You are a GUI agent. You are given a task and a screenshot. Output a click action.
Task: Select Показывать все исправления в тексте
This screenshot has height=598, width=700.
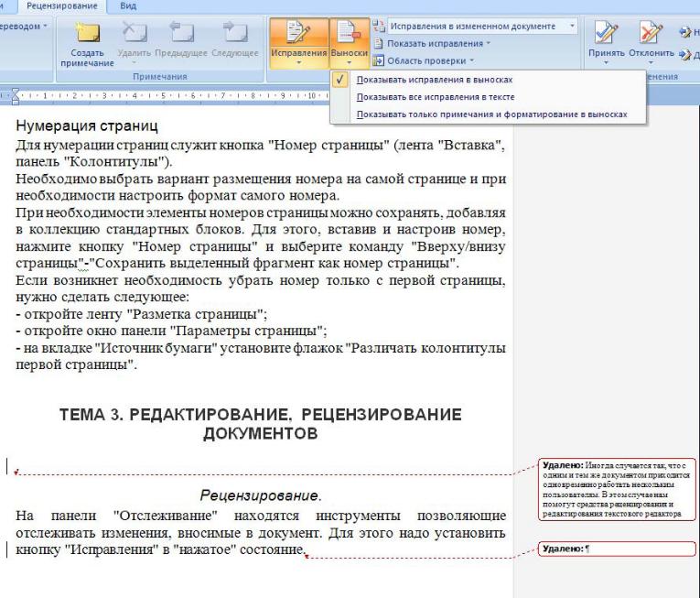click(436, 97)
